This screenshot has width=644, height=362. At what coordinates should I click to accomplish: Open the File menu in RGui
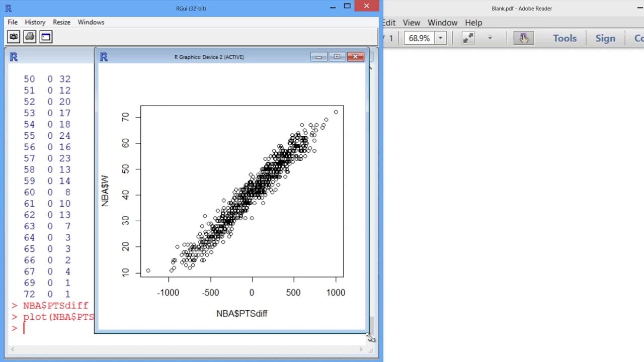[x=13, y=22]
